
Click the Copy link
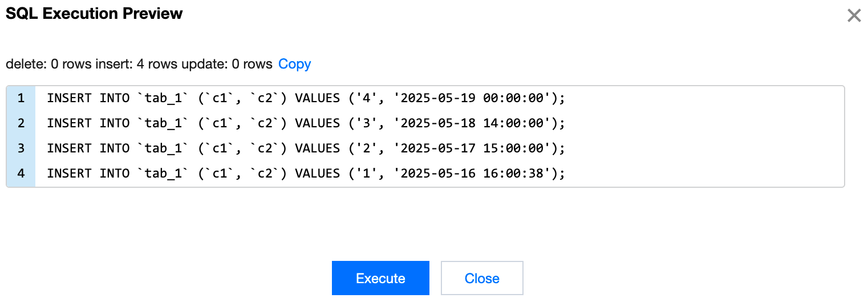(x=294, y=64)
